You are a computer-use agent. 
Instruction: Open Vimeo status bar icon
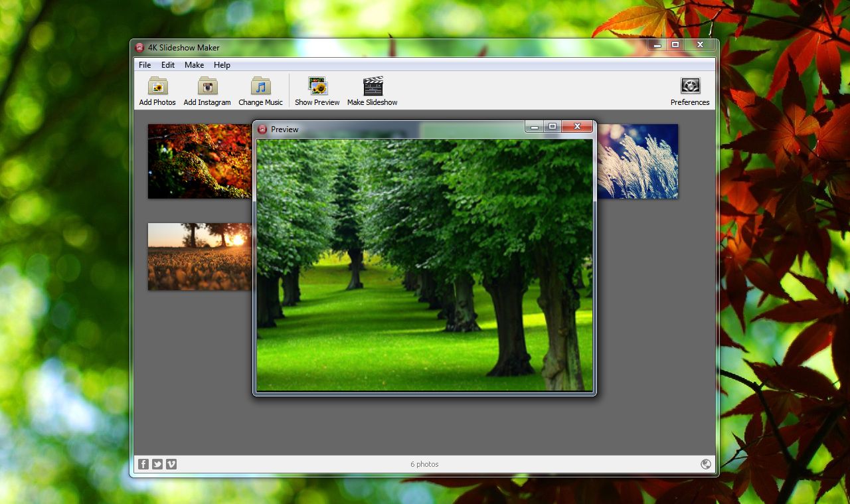tap(171, 464)
